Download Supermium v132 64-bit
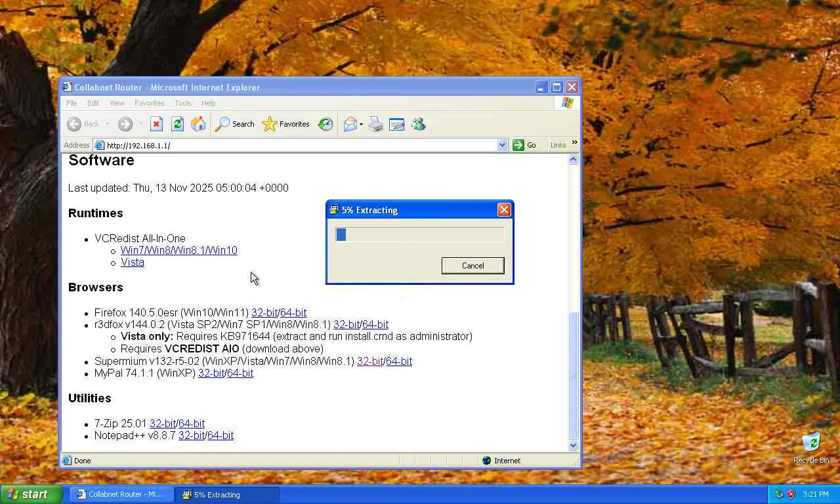840x504 pixels. click(x=399, y=361)
